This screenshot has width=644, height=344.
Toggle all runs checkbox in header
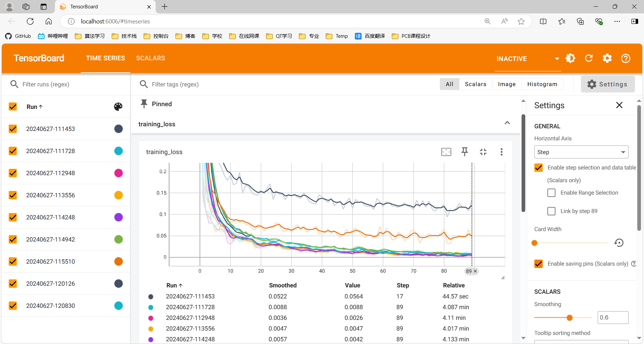pyautogui.click(x=13, y=107)
